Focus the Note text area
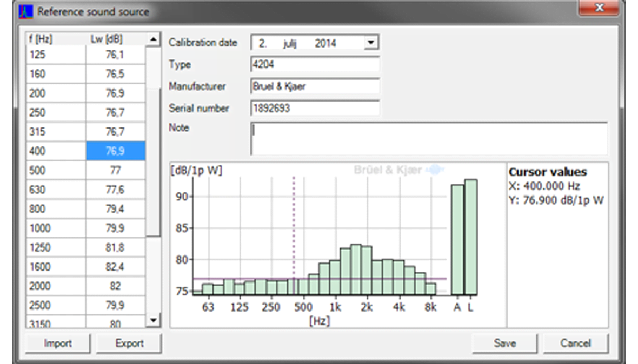This screenshot has height=364, width=638. [x=428, y=139]
